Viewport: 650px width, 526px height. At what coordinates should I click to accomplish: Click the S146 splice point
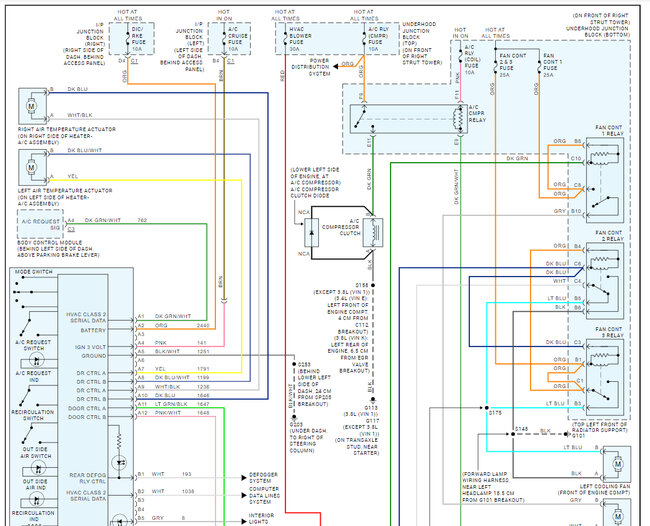click(x=513, y=434)
